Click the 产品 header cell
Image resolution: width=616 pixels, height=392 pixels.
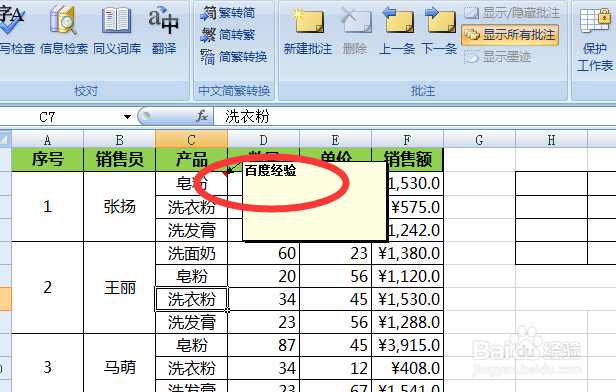pos(191,159)
